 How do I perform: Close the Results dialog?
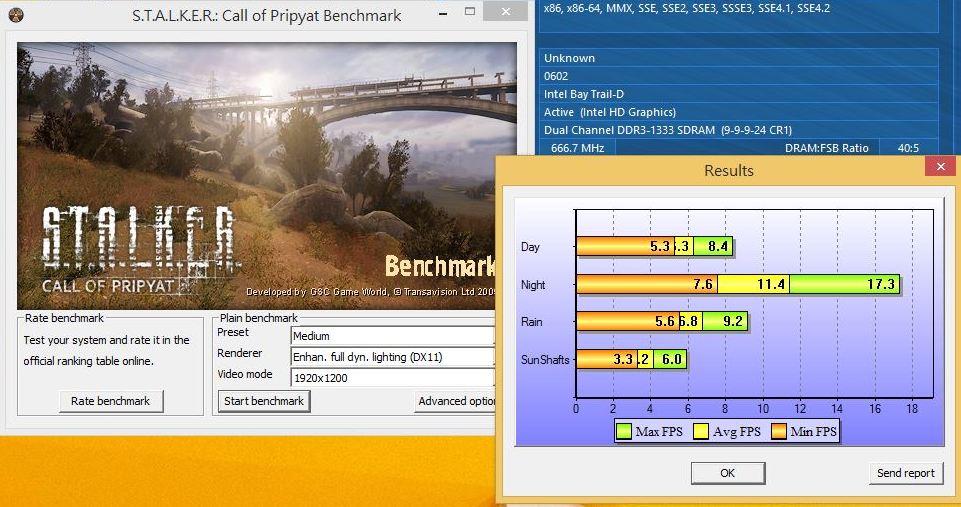tap(940, 166)
